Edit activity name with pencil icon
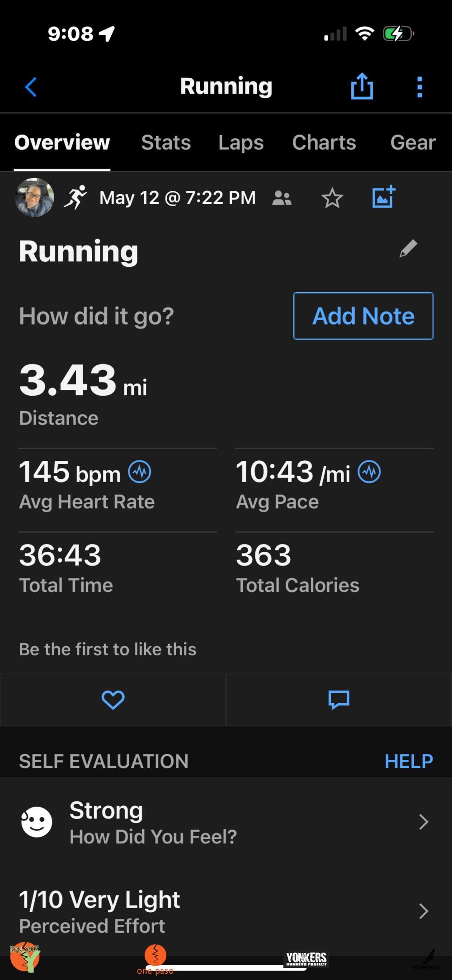Viewport: 452px width, 980px height. (x=408, y=249)
